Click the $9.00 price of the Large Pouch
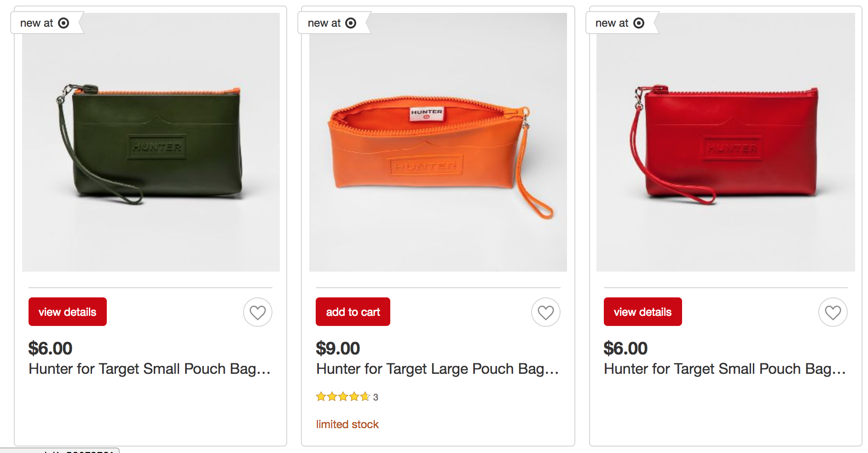This screenshot has width=868, height=453. click(x=338, y=348)
